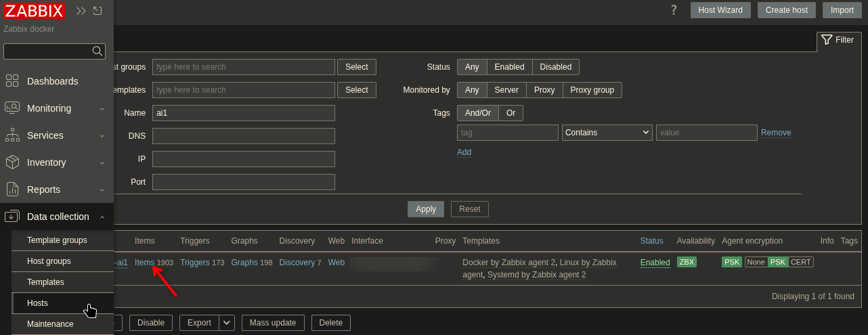Open Hosts submenu item
Image resolution: width=868 pixels, height=335 pixels.
[62, 303]
